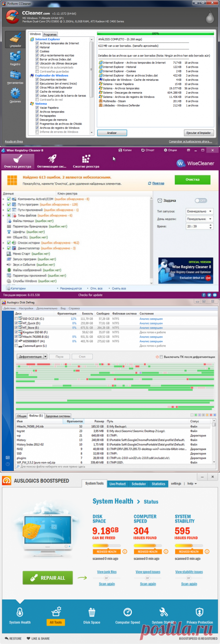Expand the Деинсталлятор tree row
Image resolution: width=220 pixels, height=644 pixels.
click(4, 248)
